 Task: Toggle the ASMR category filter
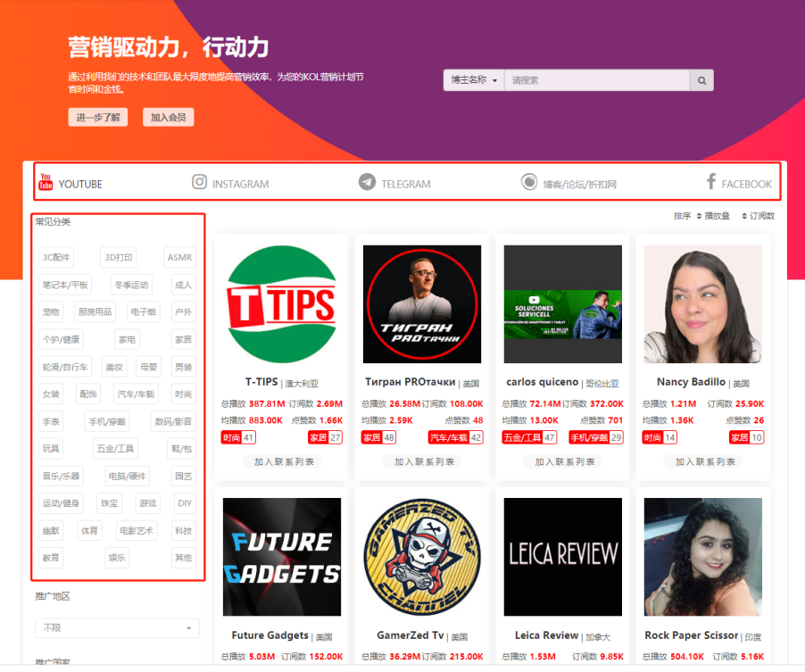tap(179, 258)
